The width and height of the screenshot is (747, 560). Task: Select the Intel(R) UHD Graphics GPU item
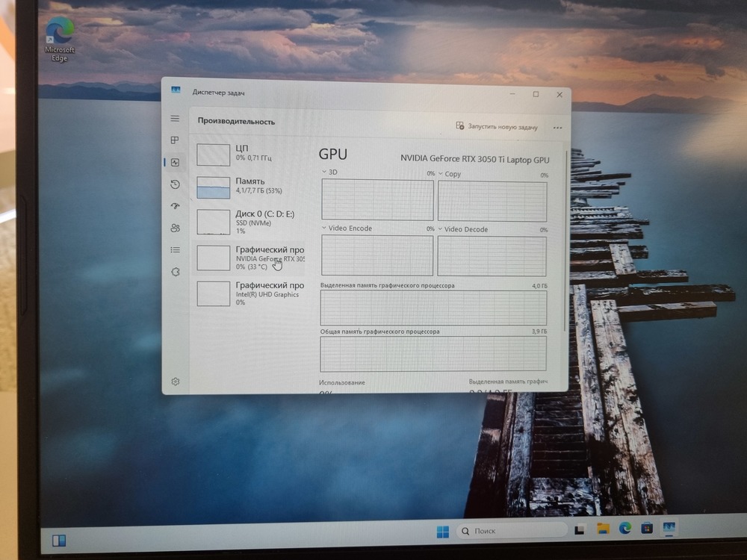click(x=250, y=293)
